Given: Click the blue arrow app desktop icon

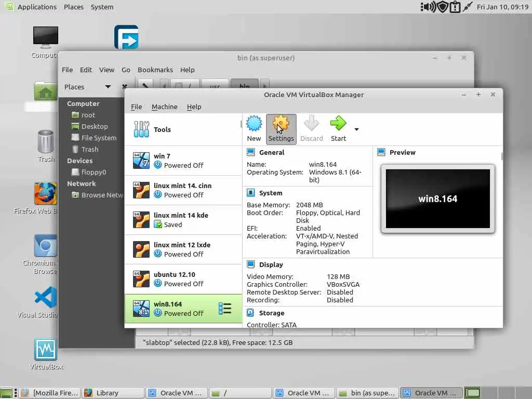Looking at the screenshot, I should point(126,37).
